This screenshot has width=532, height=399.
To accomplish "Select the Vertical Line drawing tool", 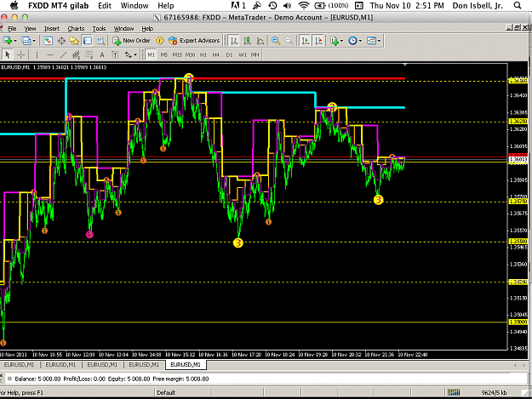I will pyautogui.click(x=37, y=54).
